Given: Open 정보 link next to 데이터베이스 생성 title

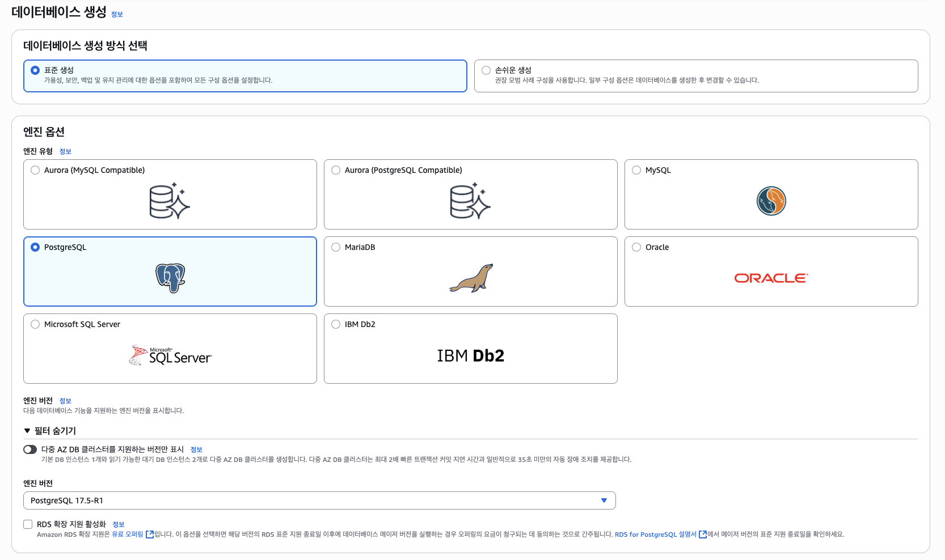Looking at the screenshot, I should click(x=117, y=14).
